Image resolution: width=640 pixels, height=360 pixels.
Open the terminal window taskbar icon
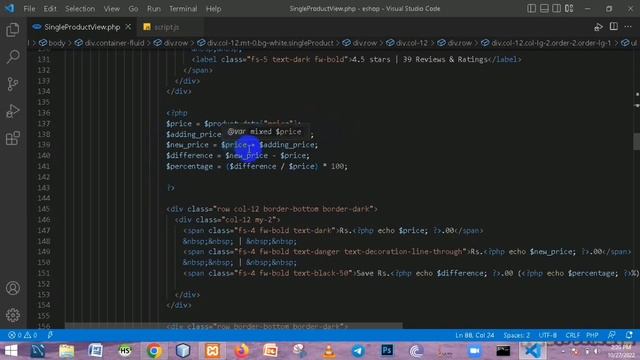[x=503, y=351]
